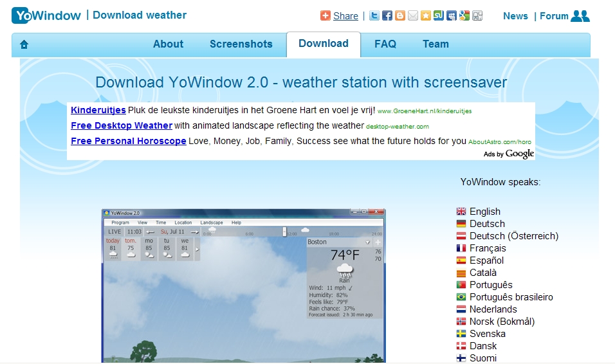Open the News link

[515, 16]
